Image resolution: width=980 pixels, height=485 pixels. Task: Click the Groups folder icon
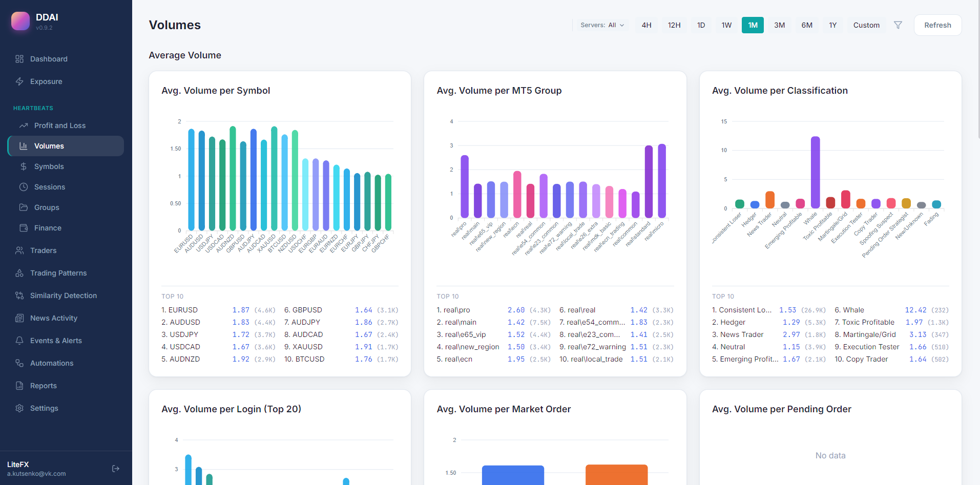point(24,207)
